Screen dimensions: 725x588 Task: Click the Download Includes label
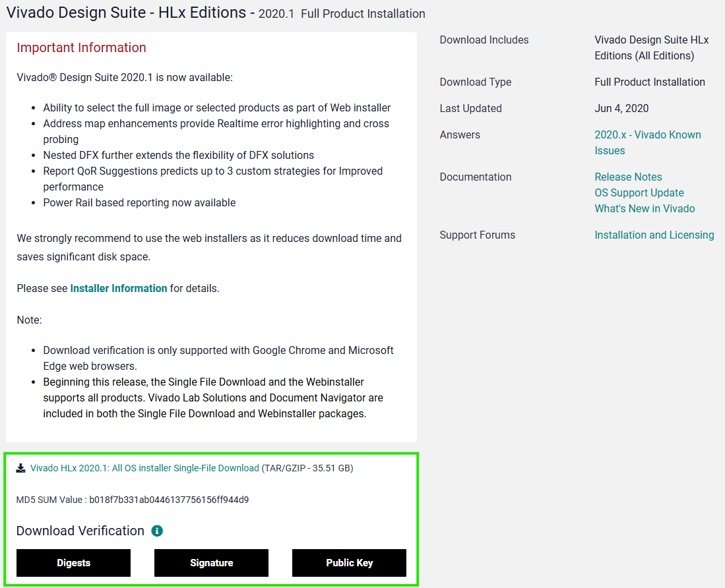[484, 40]
